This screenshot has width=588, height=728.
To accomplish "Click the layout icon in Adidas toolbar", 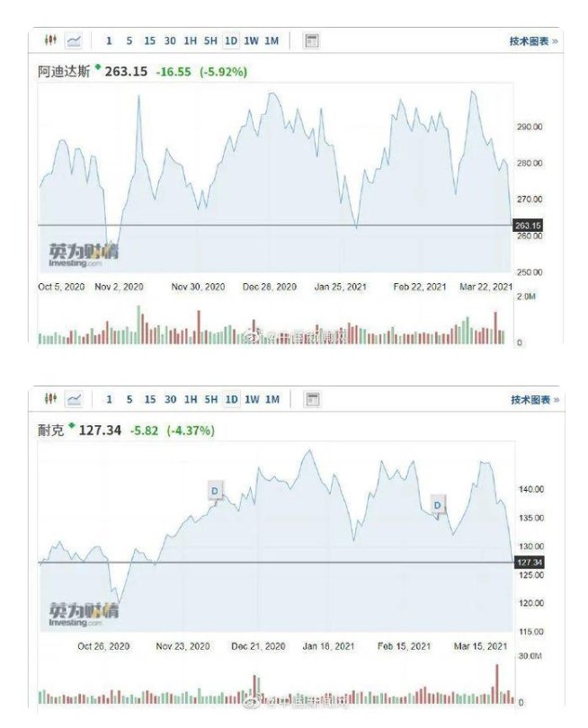I will pyautogui.click(x=312, y=40).
